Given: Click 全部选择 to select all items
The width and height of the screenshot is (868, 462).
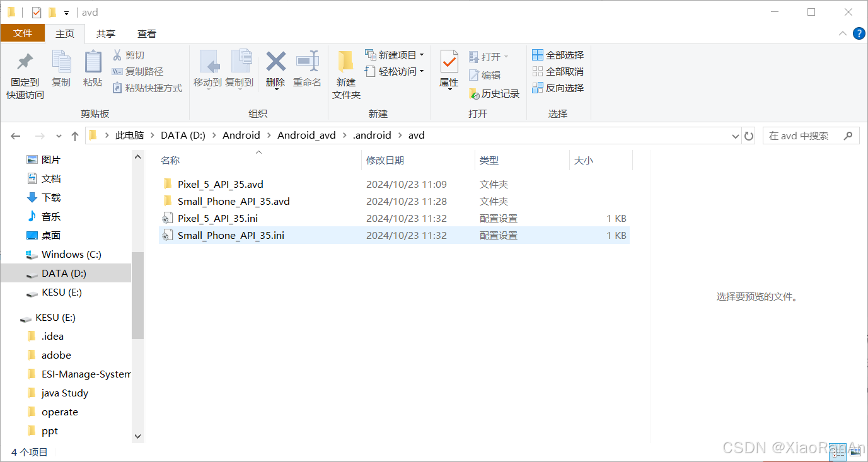Looking at the screenshot, I should click(x=558, y=54).
